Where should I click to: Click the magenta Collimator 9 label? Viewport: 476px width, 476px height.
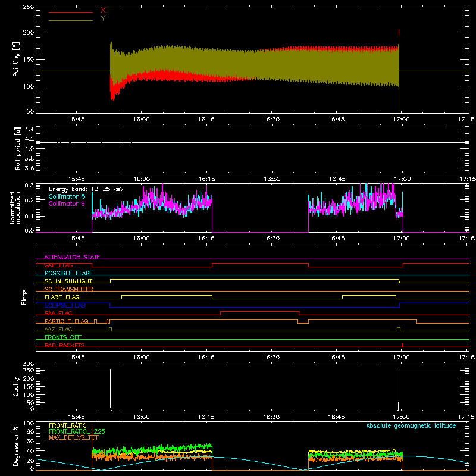(x=67, y=203)
